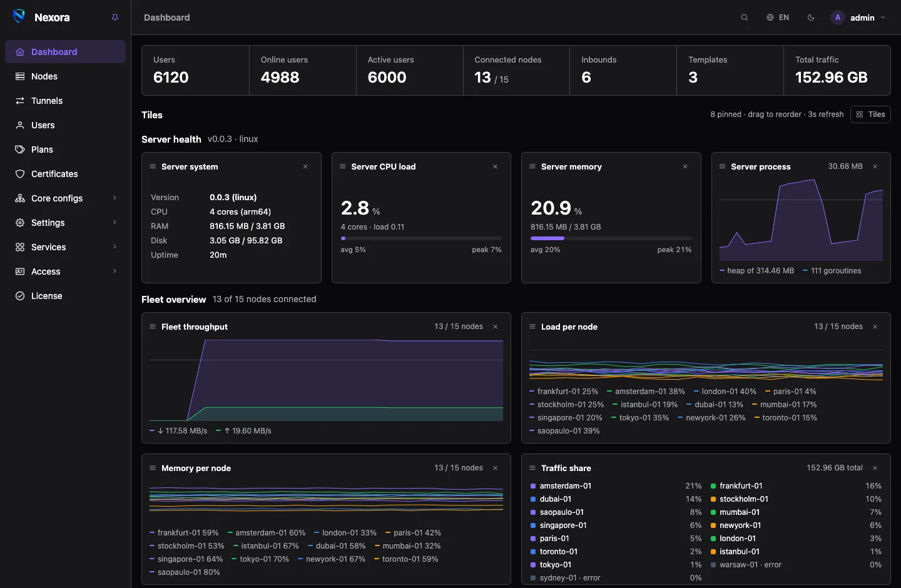Click the Connected nodes stat card

(x=516, y=71)
